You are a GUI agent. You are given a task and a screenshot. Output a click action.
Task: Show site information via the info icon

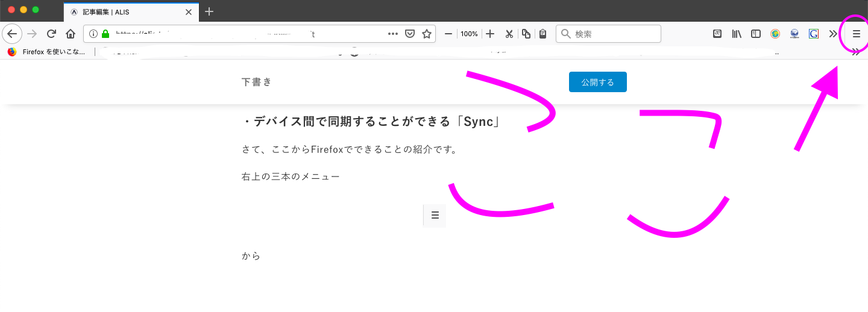coord(93,34)
